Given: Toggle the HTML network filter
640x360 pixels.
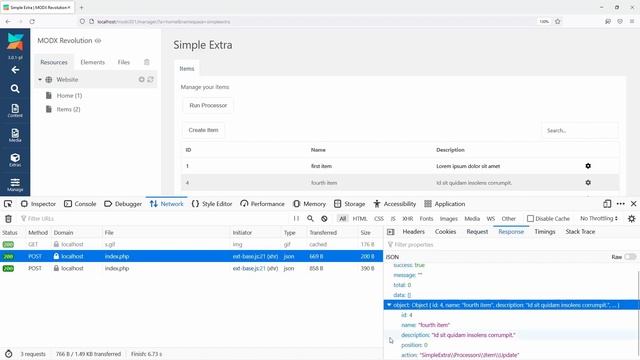Looking at the screenshot, I should [x=360, y=219].
